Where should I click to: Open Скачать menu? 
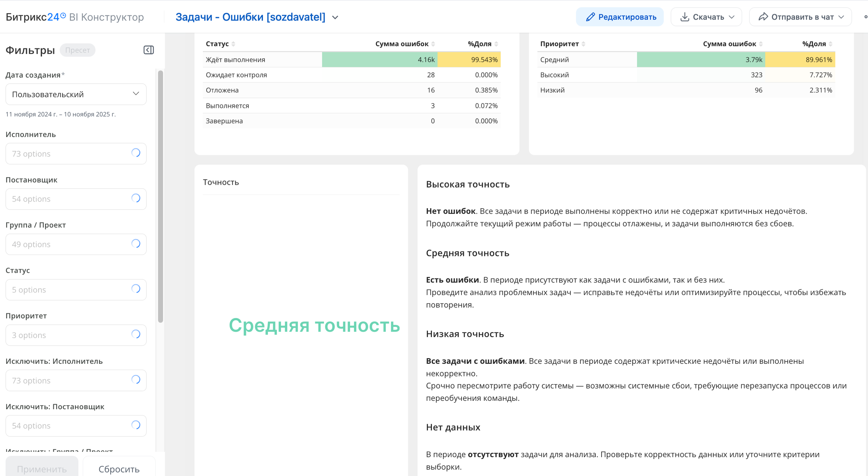click(706, 17)
